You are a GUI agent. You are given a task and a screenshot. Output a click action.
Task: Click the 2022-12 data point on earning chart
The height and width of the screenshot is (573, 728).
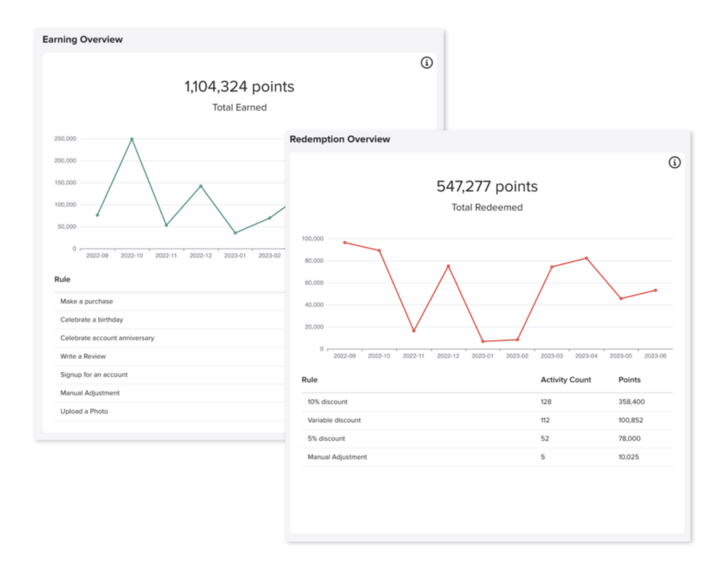200,186
